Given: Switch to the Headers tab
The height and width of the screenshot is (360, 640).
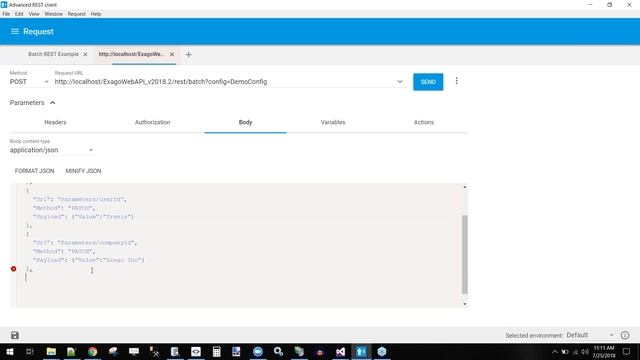Looking at the screenshot, I should pos(55,122).
